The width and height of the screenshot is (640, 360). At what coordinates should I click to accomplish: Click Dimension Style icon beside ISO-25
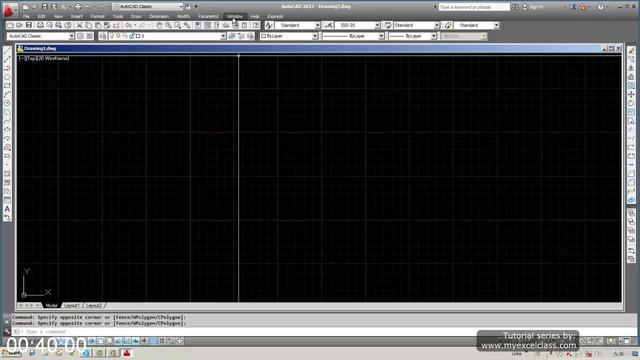(x=329, y=25)
